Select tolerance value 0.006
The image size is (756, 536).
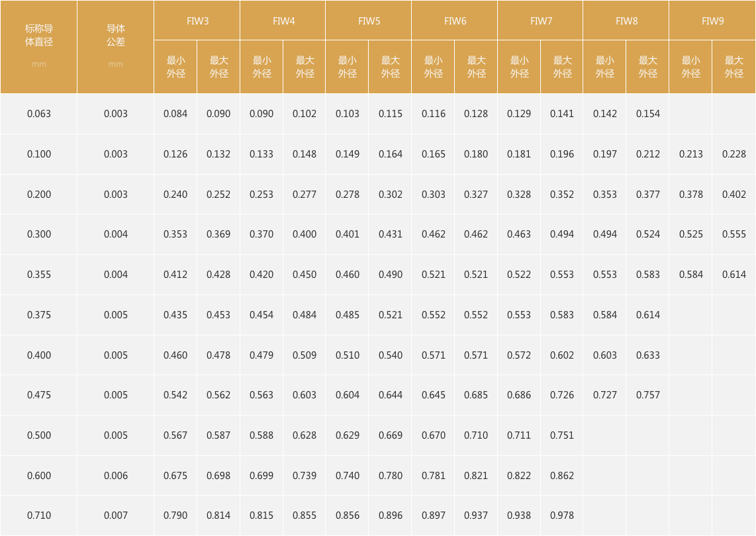pos(115,475)
